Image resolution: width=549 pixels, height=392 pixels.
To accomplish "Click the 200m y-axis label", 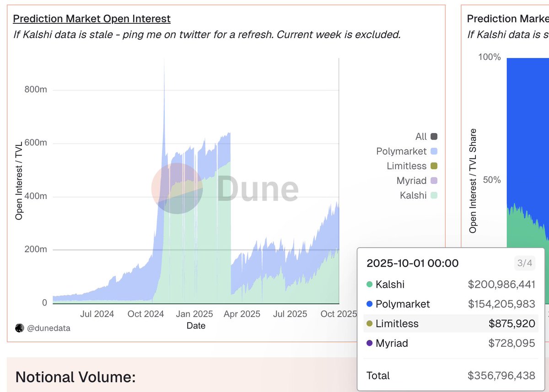I will click(36, 250).
